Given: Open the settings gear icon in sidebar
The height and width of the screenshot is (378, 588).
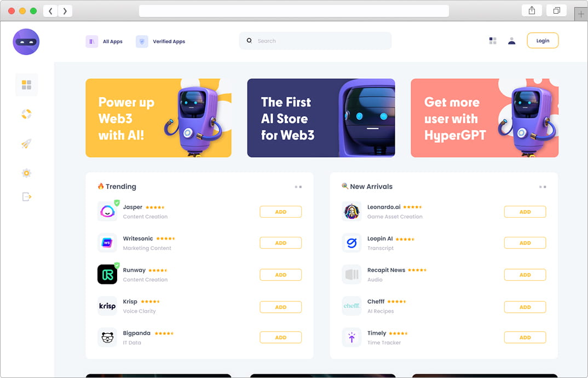Looking at the screenshot, I should coord(26,173).
